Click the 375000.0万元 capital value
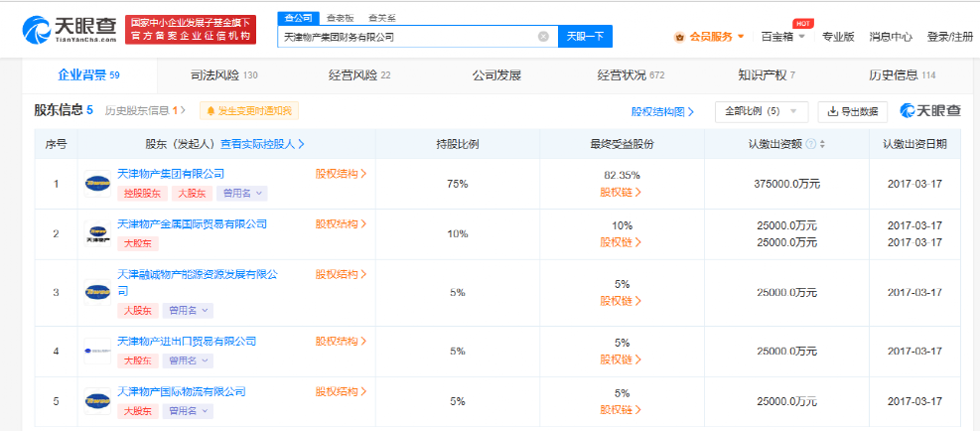Screen dimensions: 980x431 (786, 184)
